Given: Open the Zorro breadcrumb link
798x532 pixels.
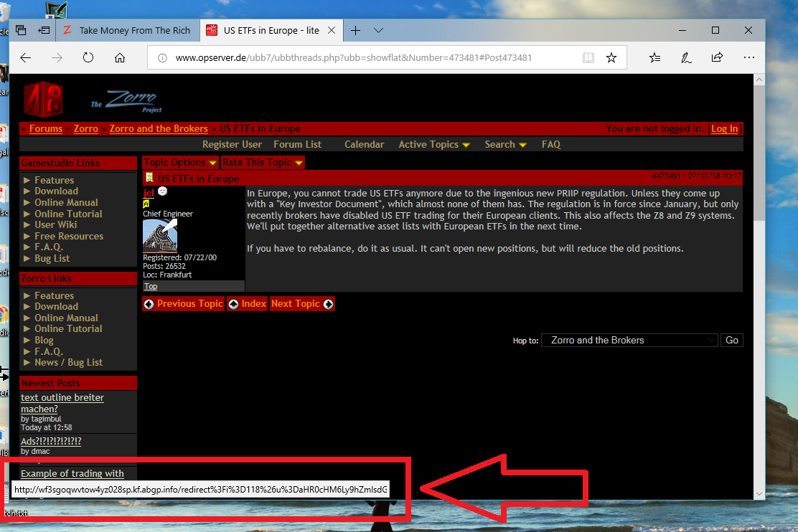Looking at the screenshot, I should 85,128.
